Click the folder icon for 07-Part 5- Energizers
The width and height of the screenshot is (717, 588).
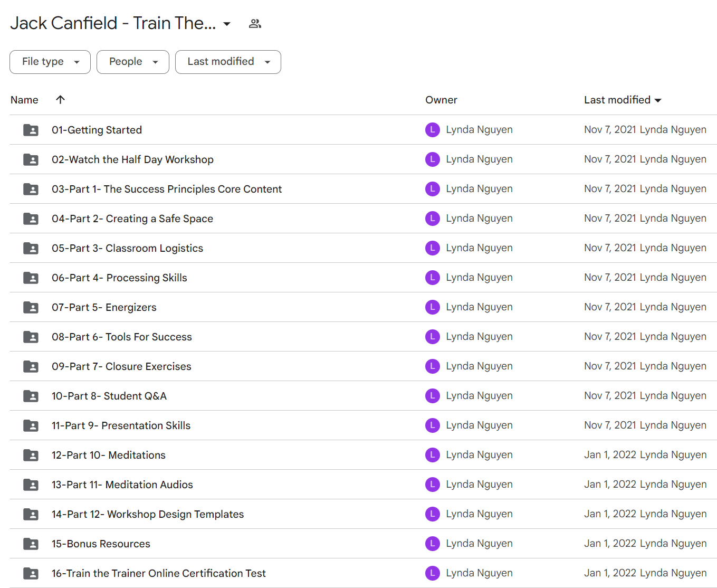coord(31,307)
